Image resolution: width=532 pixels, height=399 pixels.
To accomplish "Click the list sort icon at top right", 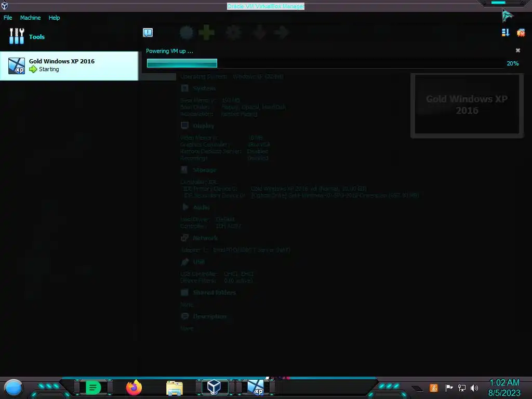I will coord(506,33).
